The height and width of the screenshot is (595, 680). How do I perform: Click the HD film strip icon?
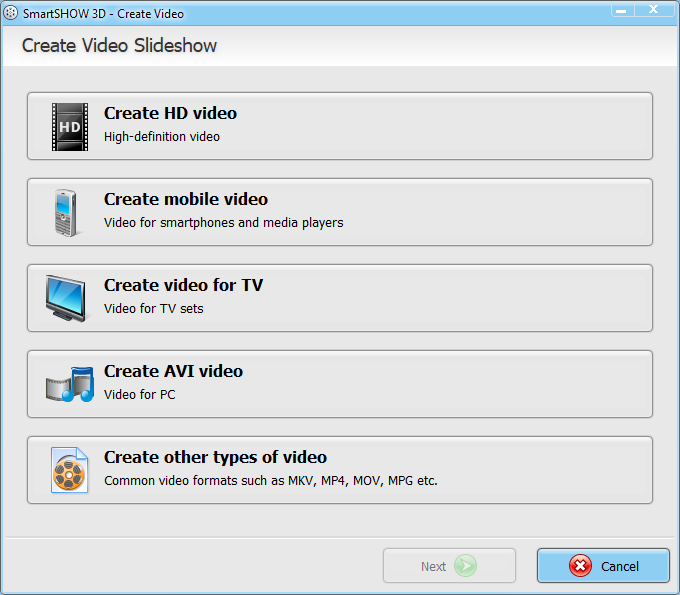click(x=70, y=127)
